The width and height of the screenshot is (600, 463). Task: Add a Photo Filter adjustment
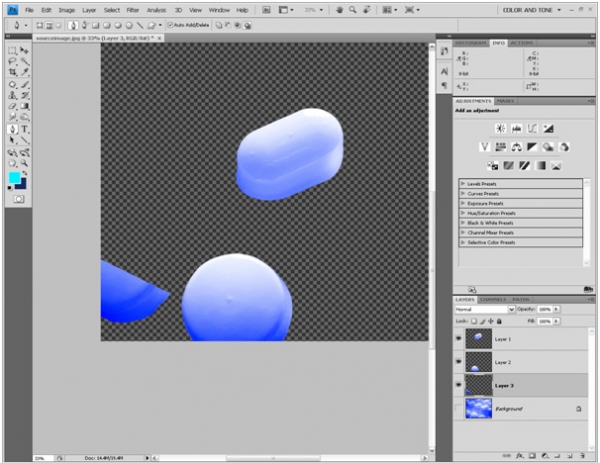[x=548, y=147]
